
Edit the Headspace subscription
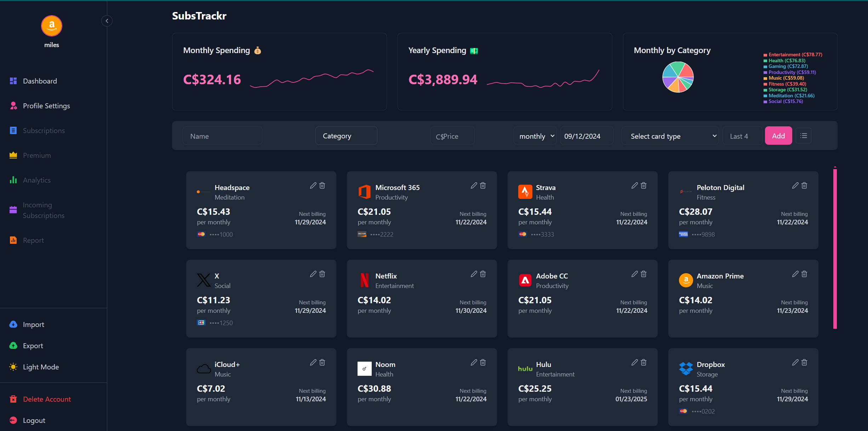pos(313,185)
